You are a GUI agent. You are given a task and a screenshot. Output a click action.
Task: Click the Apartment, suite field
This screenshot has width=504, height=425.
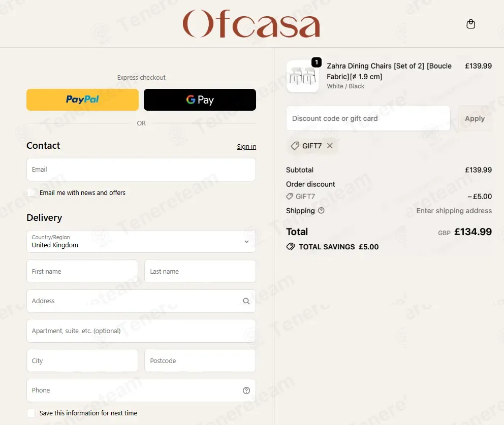141,331
